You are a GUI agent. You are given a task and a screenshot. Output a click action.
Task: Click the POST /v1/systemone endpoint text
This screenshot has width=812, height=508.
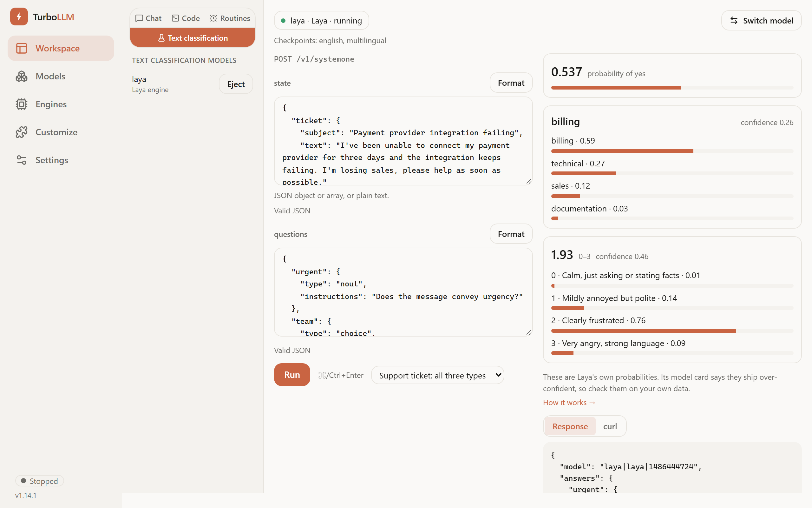pos(314,59)
